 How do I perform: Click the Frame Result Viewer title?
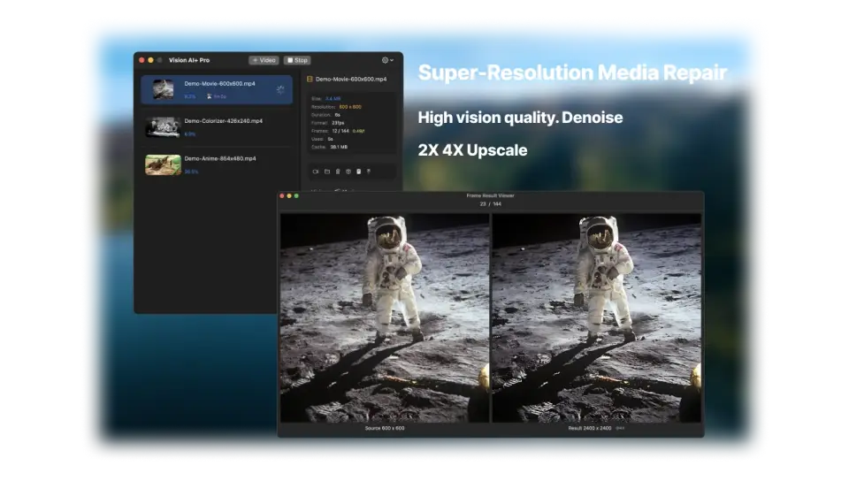(x=491, y=195)
